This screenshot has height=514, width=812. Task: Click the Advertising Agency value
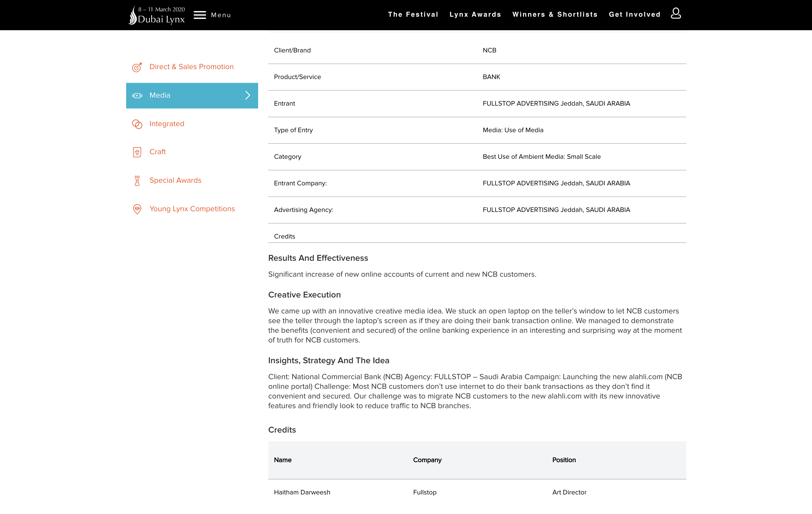(556, 210)
